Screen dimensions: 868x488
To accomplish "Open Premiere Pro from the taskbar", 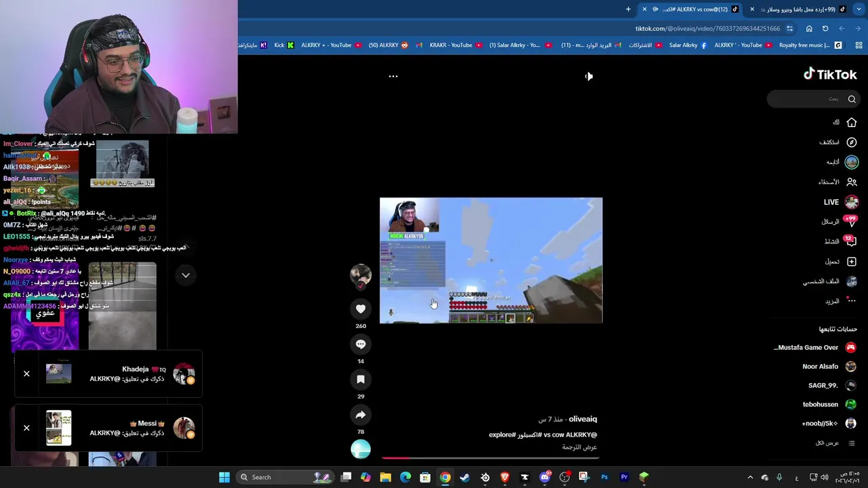I will point(624,477).
